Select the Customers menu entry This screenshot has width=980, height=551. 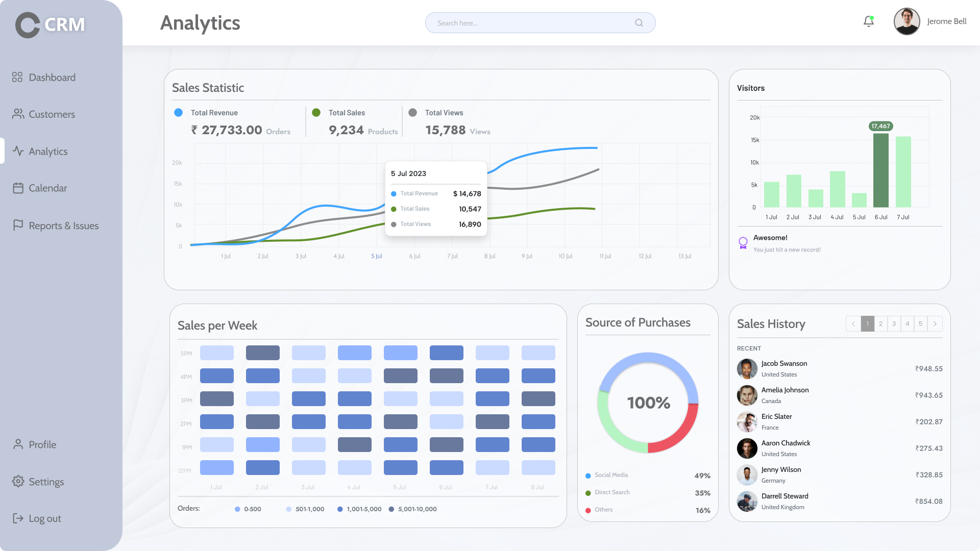coord(52,114)
